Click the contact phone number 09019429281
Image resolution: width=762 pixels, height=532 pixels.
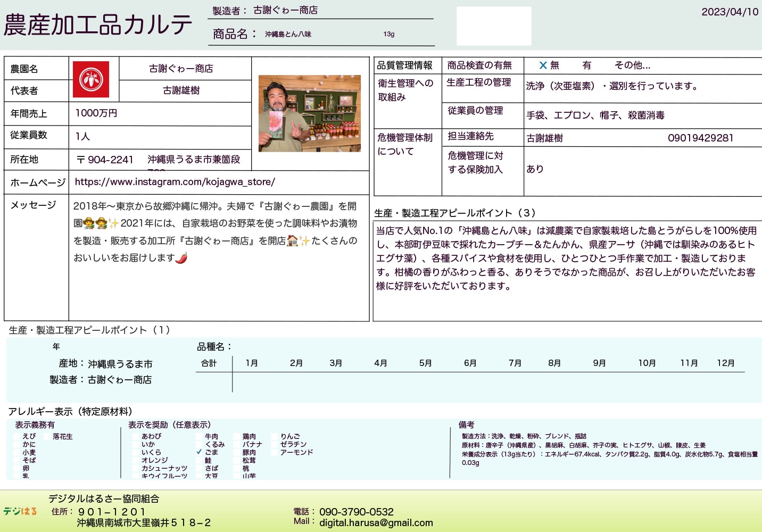(x=700, y=138)
